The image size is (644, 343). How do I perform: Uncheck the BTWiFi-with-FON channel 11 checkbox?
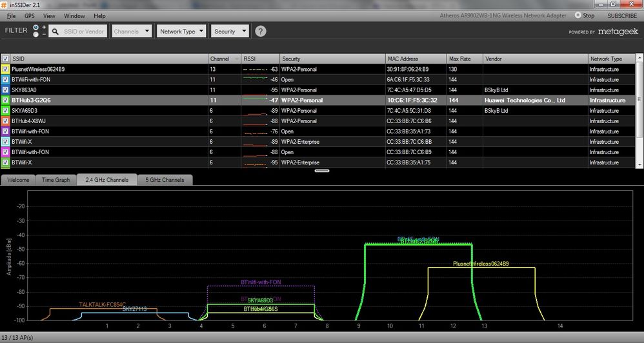[5, 79]
